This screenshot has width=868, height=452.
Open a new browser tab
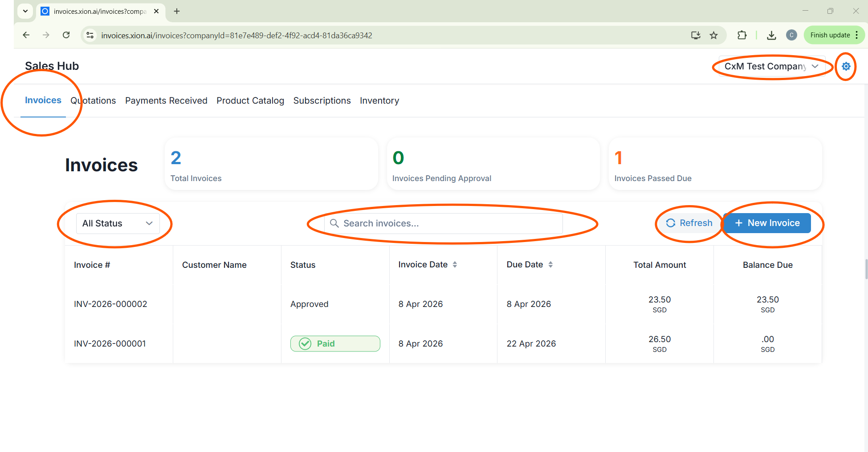click(x=177, y=11)
